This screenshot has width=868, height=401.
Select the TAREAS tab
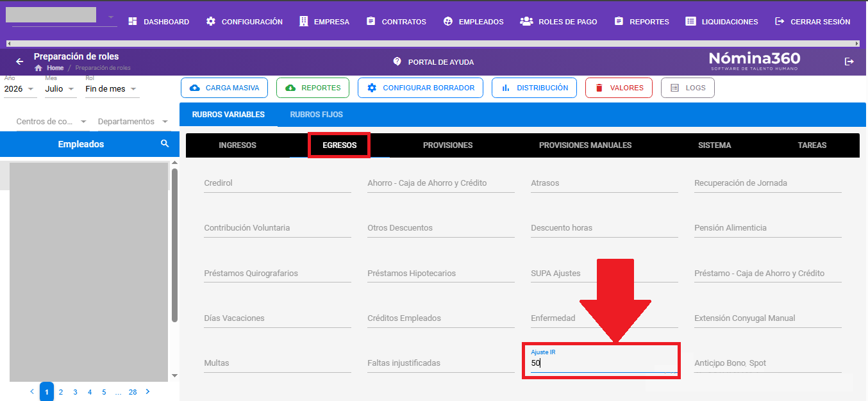(x=812, y=145)
